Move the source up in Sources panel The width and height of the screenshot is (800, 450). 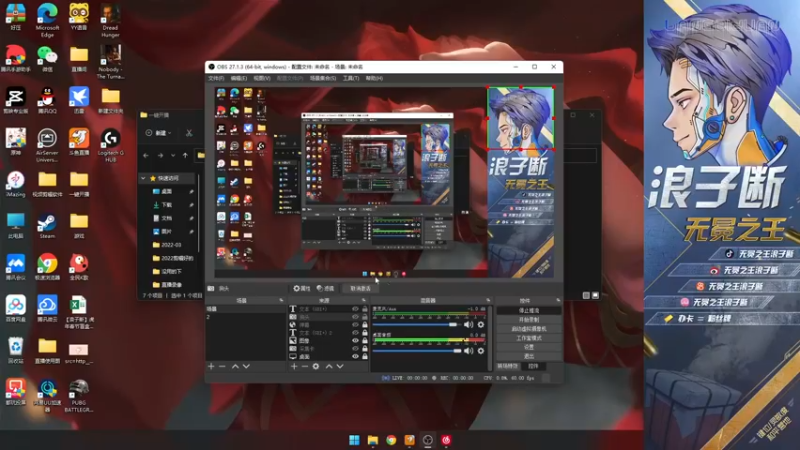[x=329, y=366]
